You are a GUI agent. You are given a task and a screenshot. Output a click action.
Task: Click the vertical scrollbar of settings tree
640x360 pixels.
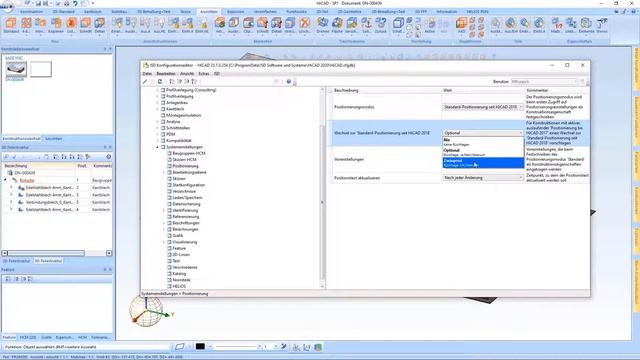322,202
